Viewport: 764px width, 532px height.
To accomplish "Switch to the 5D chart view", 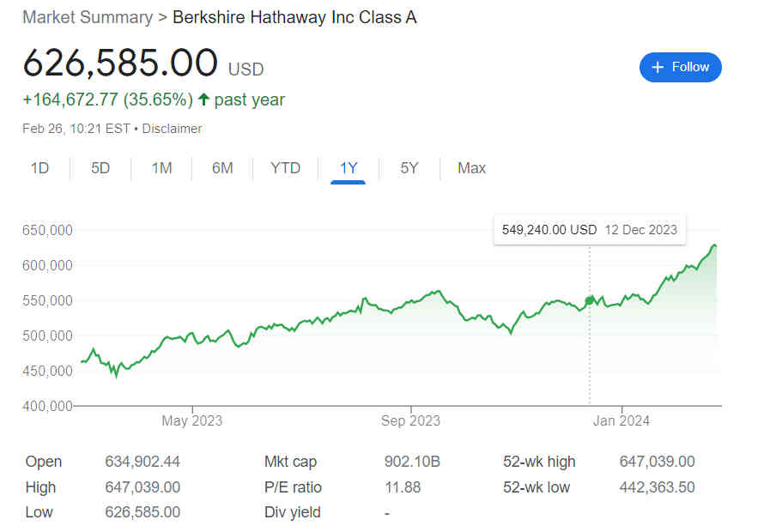I will point(100,168).
